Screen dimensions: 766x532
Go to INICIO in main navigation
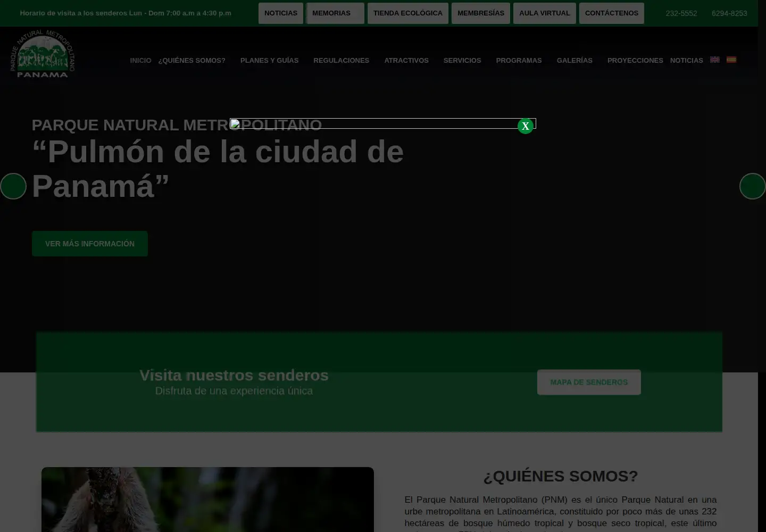coord(140,61)
